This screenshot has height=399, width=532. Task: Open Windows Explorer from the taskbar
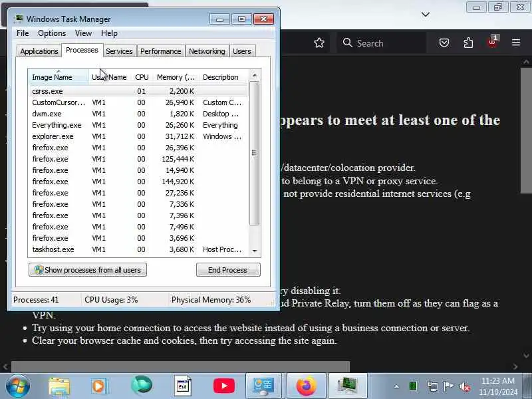[x=59, y=386]
